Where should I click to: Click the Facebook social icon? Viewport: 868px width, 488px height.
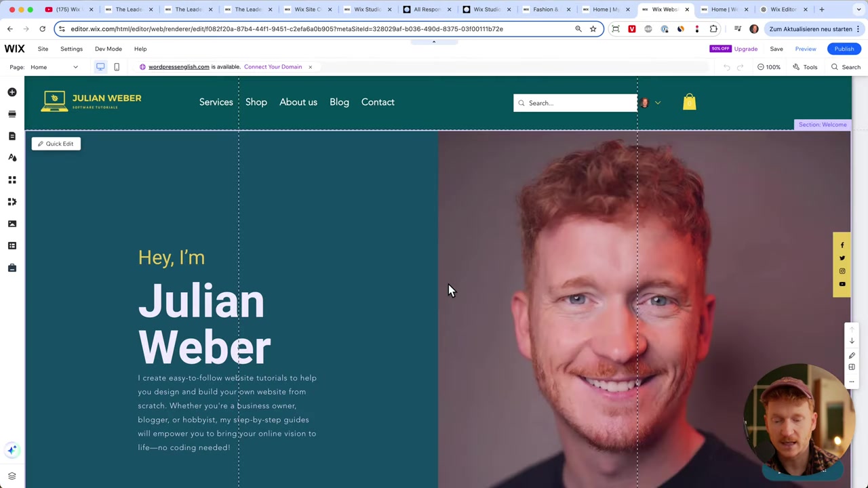pos(842,245)
